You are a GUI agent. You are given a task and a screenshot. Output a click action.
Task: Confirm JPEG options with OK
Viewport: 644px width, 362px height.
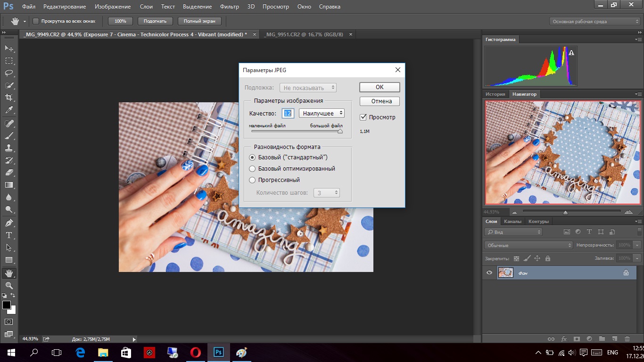click(380, 87)
